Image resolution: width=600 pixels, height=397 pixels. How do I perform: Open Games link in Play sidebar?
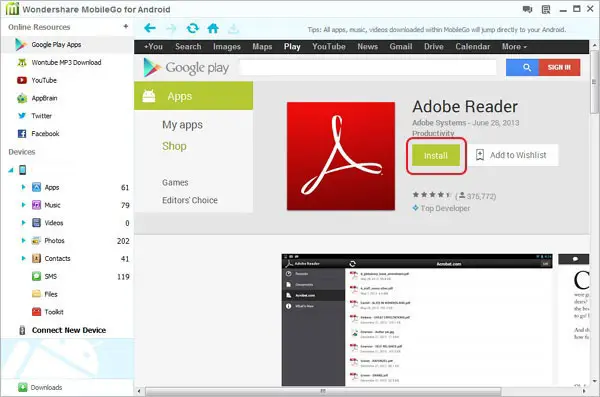point(175,183)
